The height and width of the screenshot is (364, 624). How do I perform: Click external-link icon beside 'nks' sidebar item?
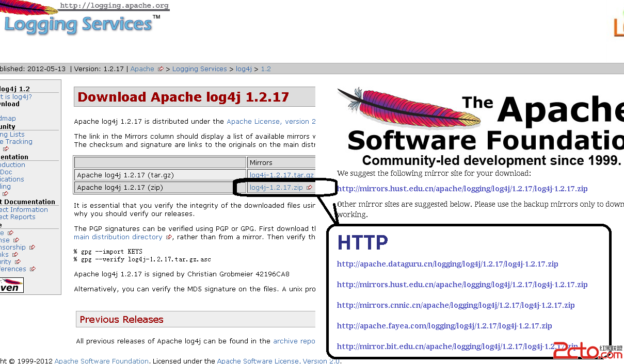click(x=15, y=255)
